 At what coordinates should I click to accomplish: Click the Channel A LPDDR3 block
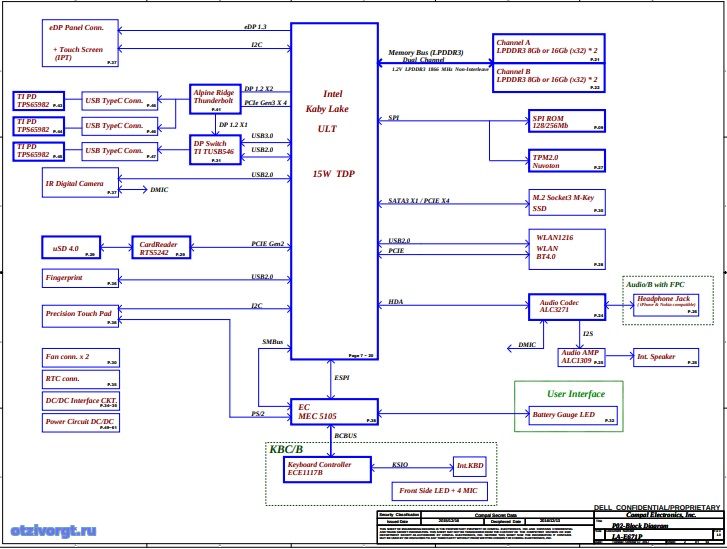pyautogui.click(x=548, y=48)
